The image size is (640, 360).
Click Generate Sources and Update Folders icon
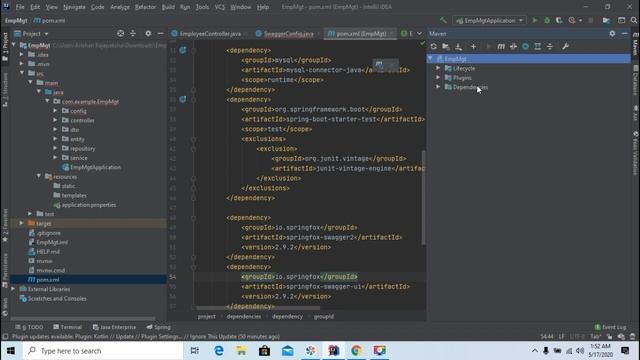coord(446,47)
